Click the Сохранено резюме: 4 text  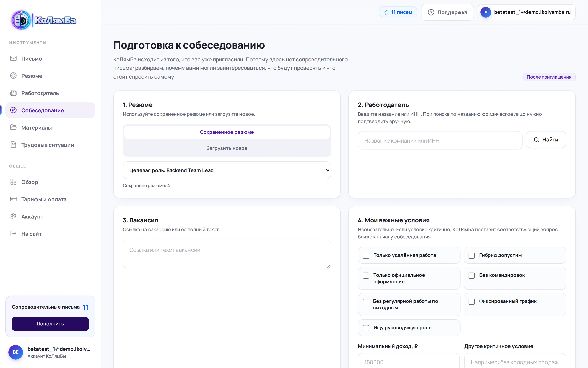[x=146, y=186]
